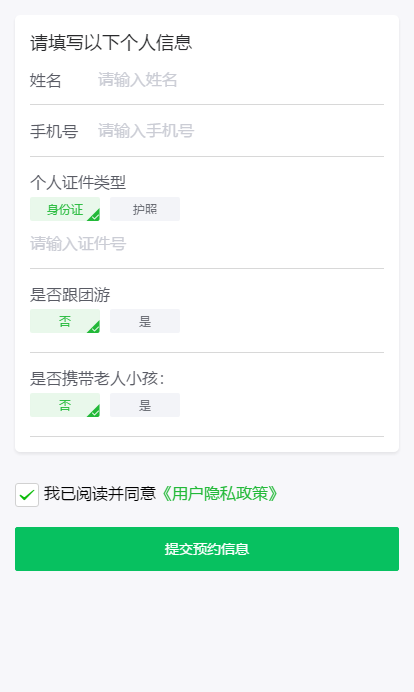414x692 pixels.
Task: Click the 请输入证件号 ID number field
Action: pos(207,244)
